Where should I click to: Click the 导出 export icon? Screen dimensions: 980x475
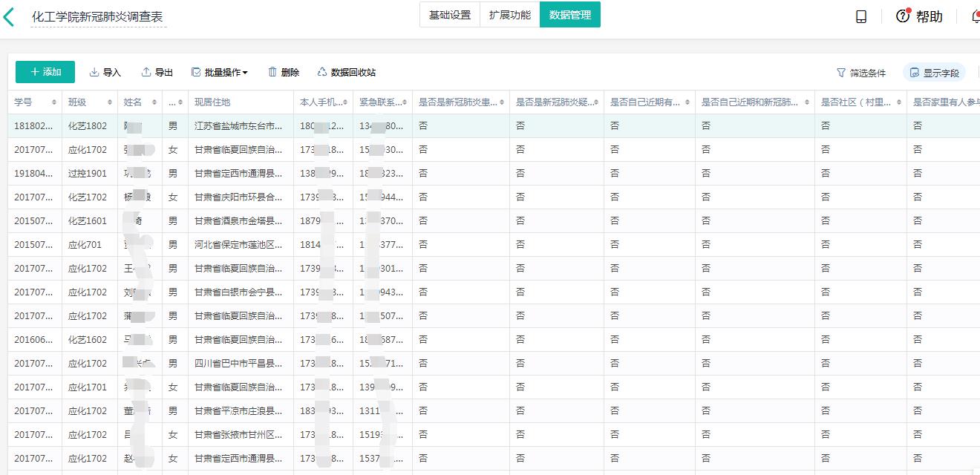146,72
